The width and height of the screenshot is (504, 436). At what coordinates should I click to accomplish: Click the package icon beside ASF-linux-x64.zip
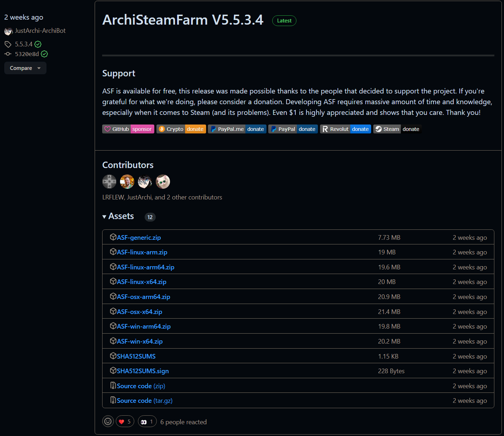pos(113,282)
